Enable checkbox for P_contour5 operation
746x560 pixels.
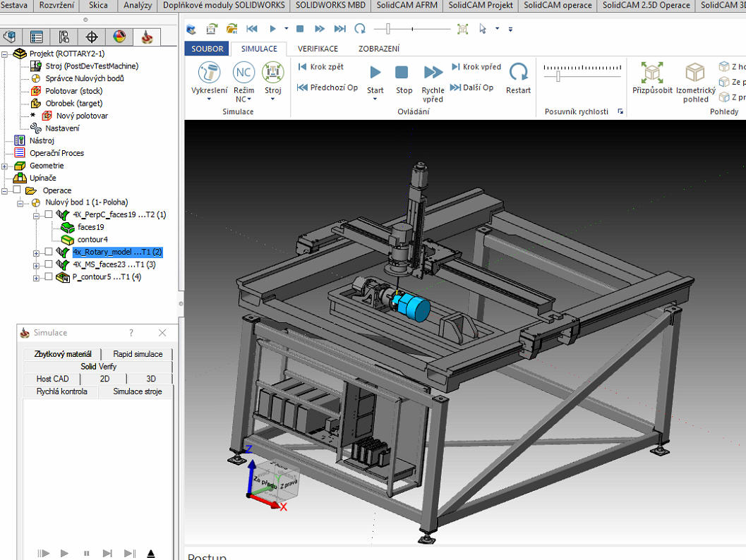[x=49, y=277]
